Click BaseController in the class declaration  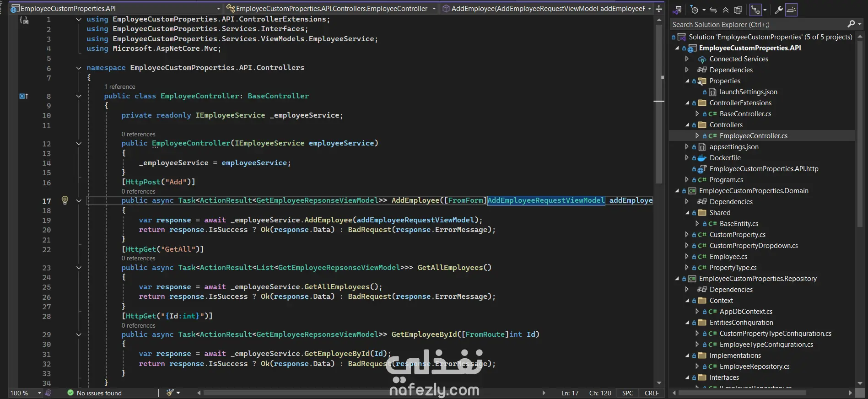(x=278, y=96)
